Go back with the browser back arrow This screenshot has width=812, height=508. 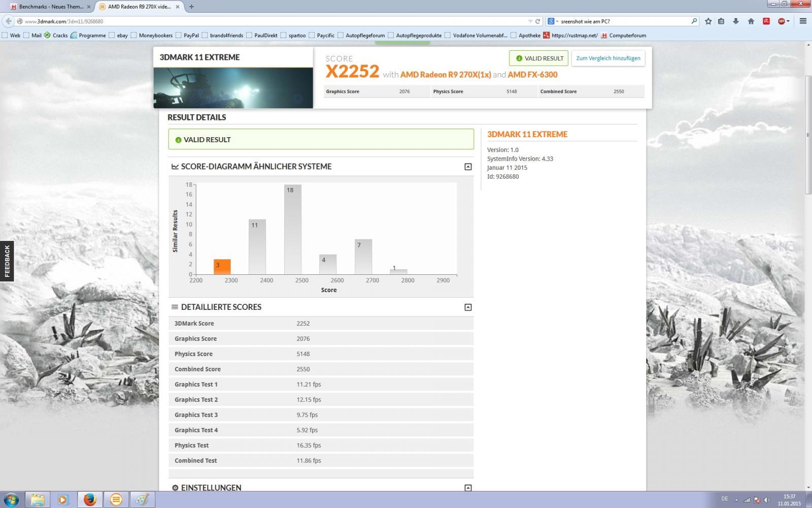coord(8,21)
